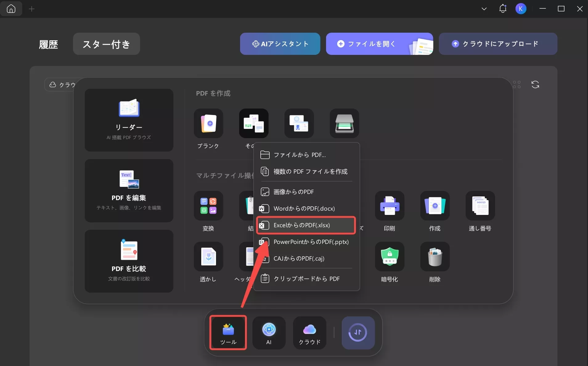
Task: Open the Home tab icon
Action: pyautogui.click(x=11, y=9)
